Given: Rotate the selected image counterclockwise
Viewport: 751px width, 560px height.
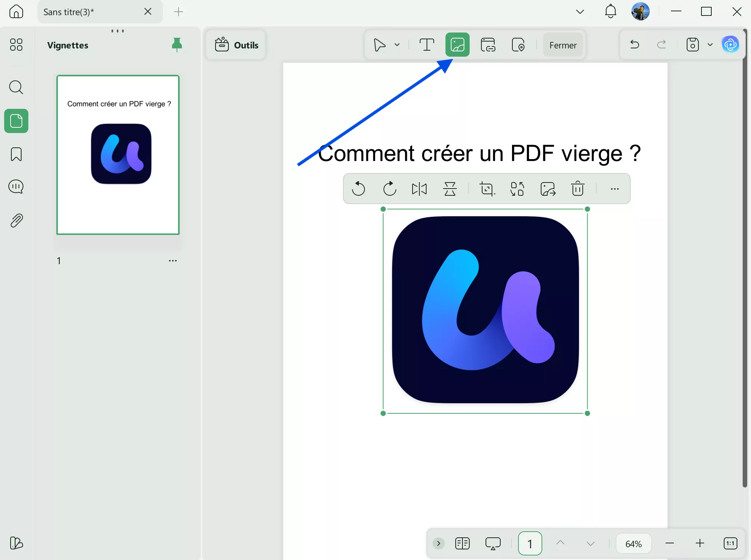Looking at the screenshot, I should (358, 189).
